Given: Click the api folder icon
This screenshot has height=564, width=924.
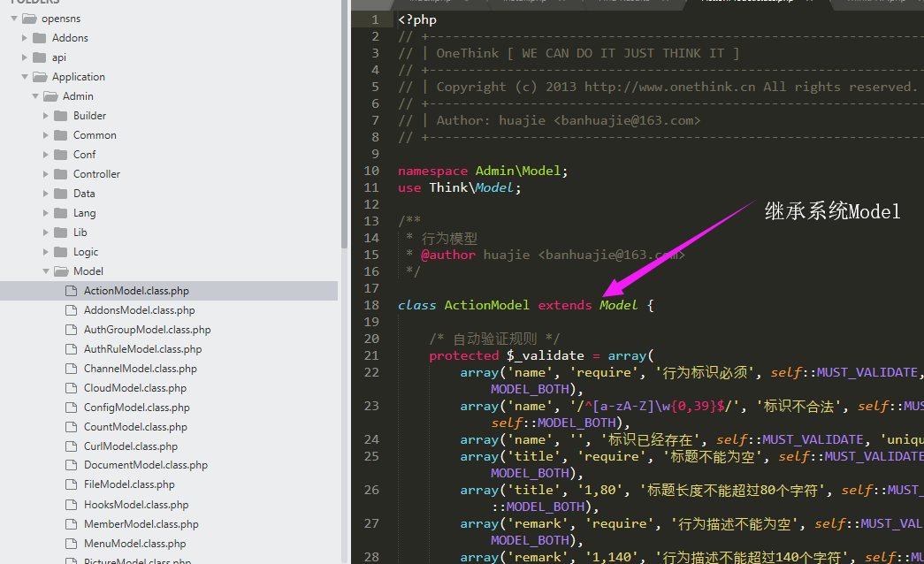Looking at the screenshot, I should (x=40, y=57).
